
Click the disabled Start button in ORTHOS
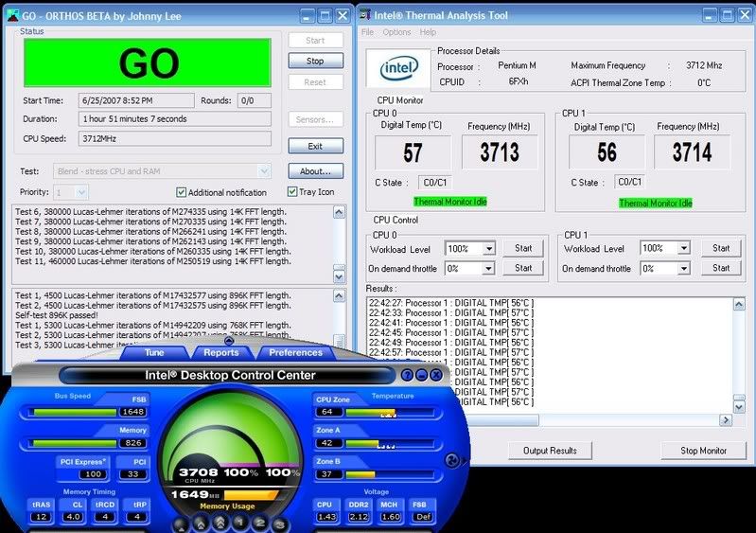315,41
